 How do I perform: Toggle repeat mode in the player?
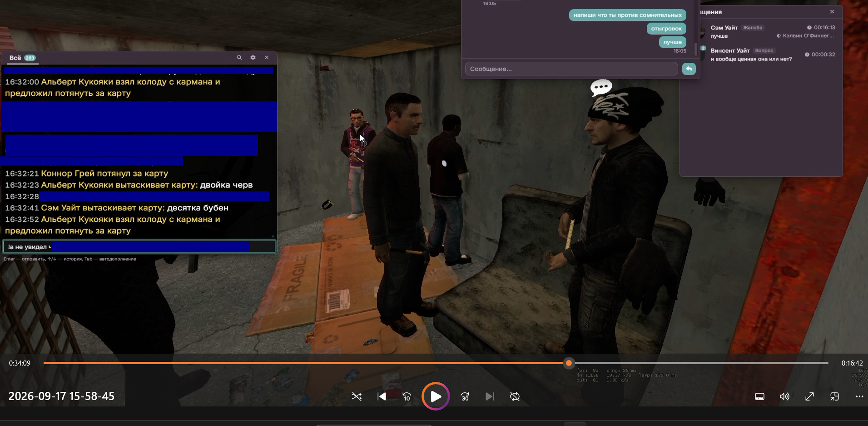tap(515, 396)
